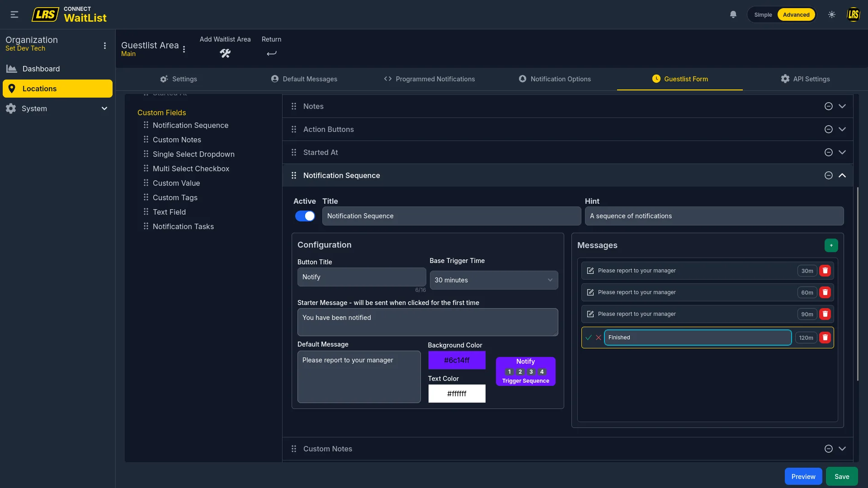The image size is (868, 488).
Task: Select the Guestlist Form tab
Action: (680, 79)
